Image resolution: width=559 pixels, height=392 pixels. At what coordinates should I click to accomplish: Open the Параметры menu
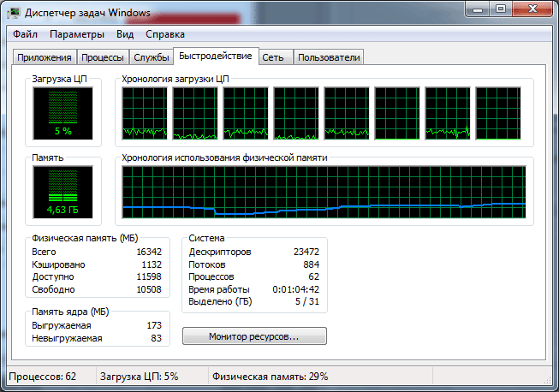coord(77,34)
